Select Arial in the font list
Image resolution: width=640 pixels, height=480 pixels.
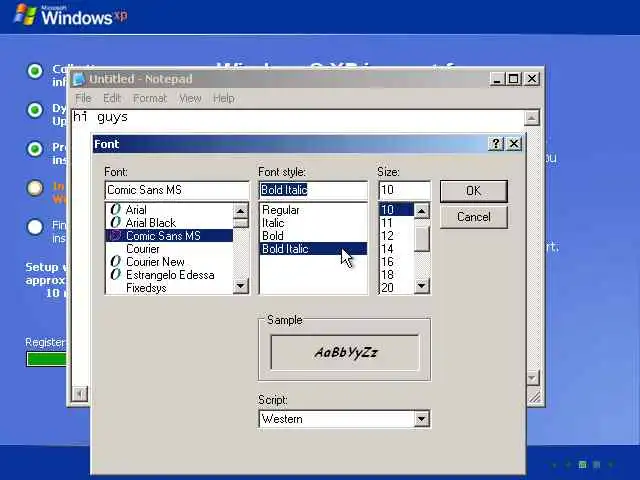click(169, 210)
